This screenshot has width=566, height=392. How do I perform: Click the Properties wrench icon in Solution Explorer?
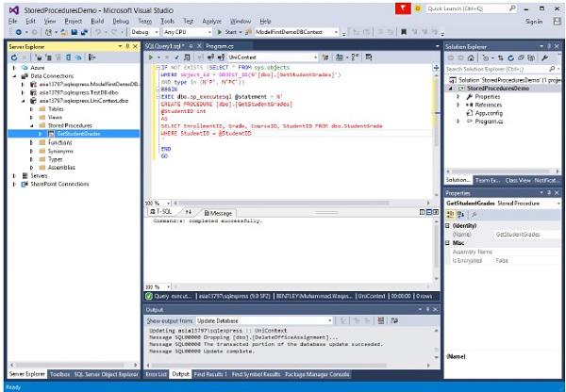[x=544, y=57]
